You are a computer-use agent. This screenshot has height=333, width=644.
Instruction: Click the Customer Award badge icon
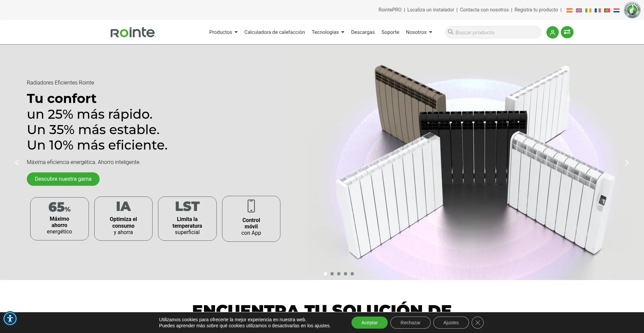pyautogui.click(x=632, y=10)
